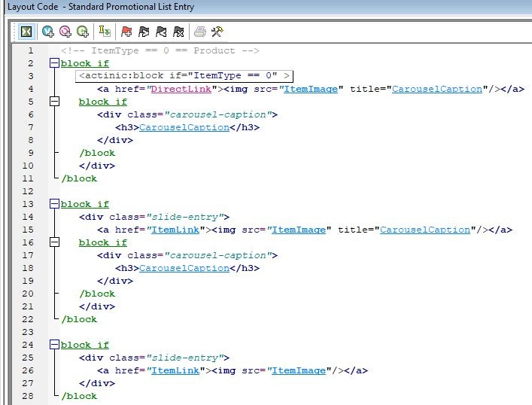The width and height of the screenshot is (532, 405).
Task: Go to previous bookmark flag icon
Action: [x=161, y=32]
